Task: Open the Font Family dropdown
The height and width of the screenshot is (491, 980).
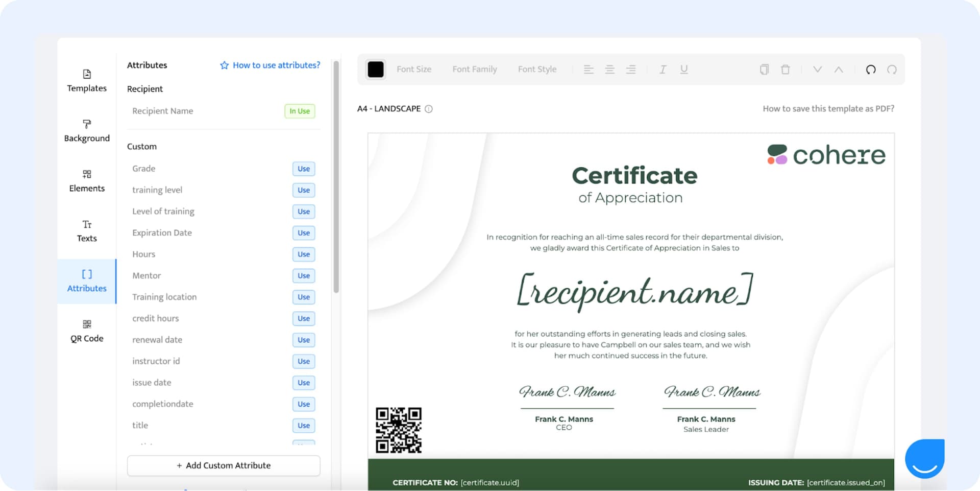Action: pyautogui.click(x=475, y=69)
